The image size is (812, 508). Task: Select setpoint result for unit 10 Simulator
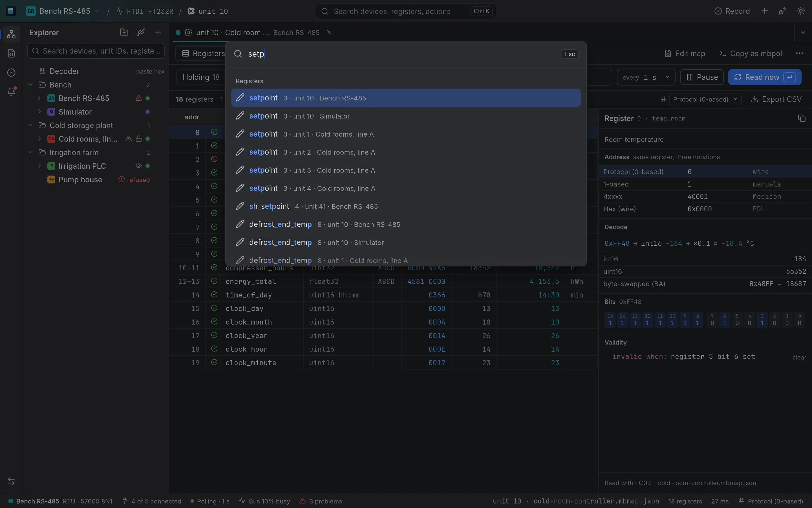pos(406,116)
